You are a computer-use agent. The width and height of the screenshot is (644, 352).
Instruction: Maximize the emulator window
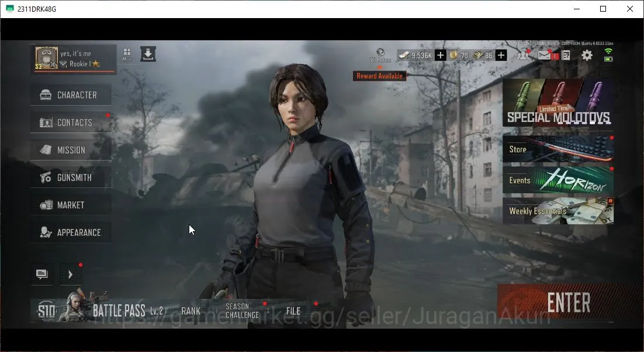coord(603,9)
